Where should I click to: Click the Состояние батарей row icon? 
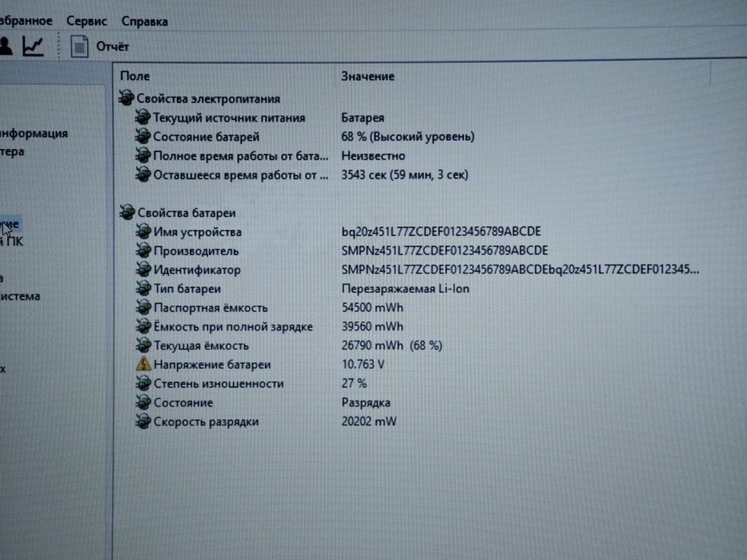[x=143, y=136]
